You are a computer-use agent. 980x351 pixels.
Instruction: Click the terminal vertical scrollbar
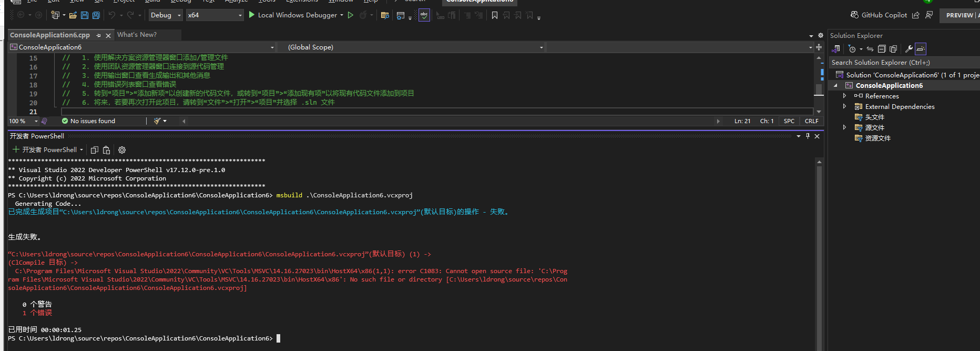[x=819, y=254]
